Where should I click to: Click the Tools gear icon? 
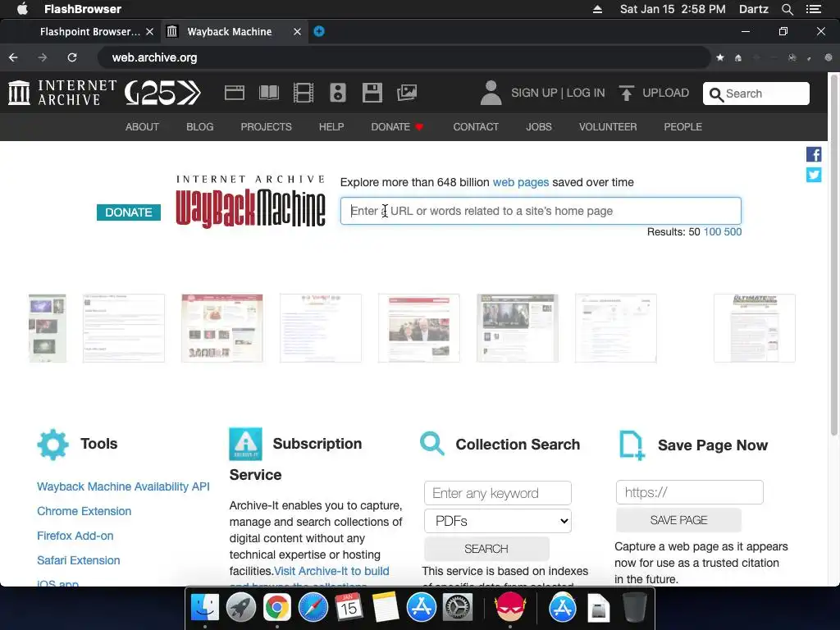[53, 444]
